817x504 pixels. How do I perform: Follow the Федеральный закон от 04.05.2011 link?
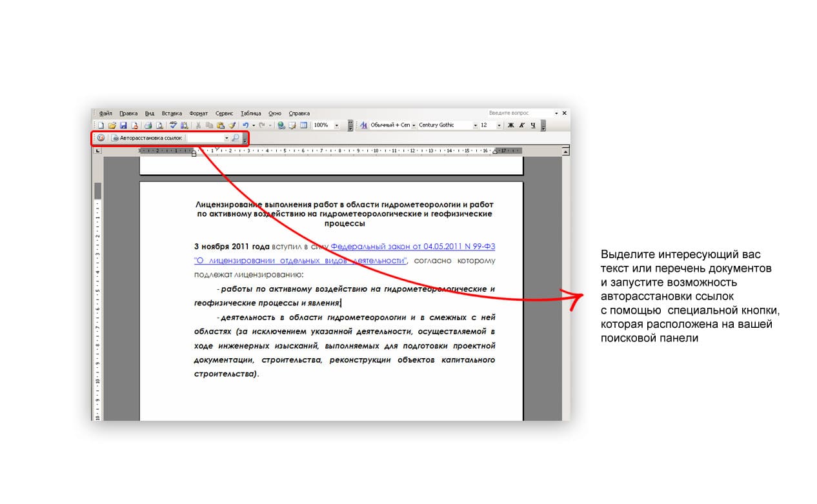413,247
